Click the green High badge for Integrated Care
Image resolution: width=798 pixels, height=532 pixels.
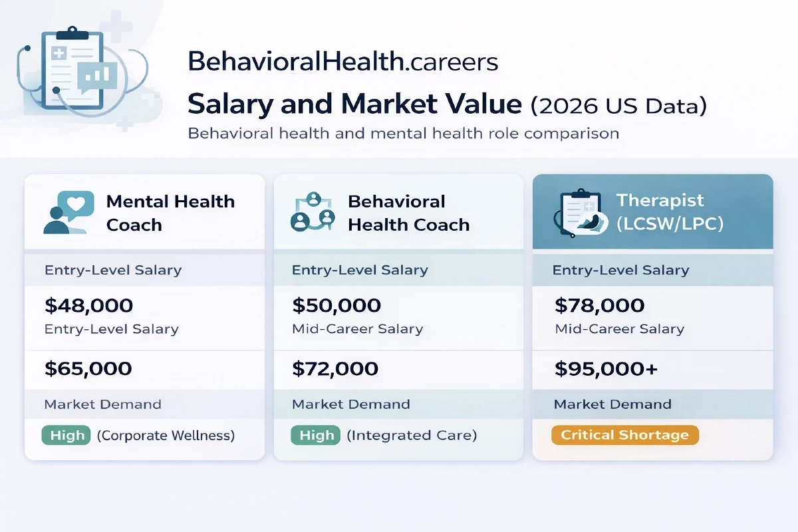click(315, 436)
